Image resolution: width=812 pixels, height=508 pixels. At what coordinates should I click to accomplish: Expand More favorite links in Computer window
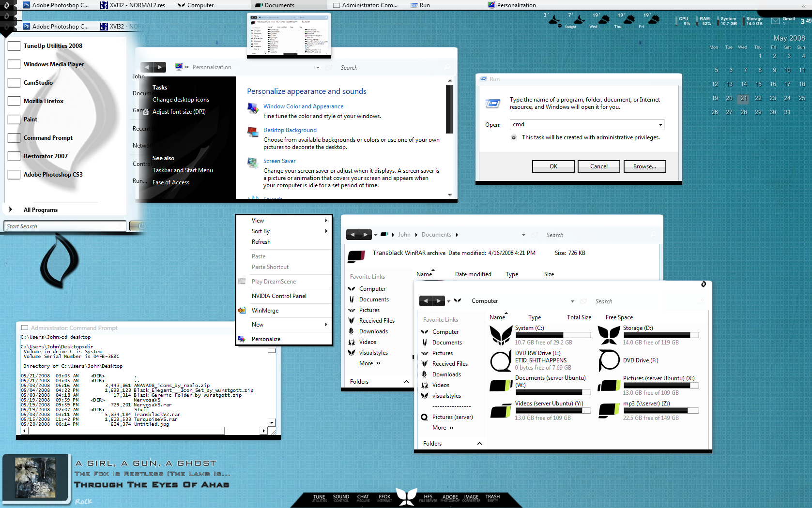443,428
